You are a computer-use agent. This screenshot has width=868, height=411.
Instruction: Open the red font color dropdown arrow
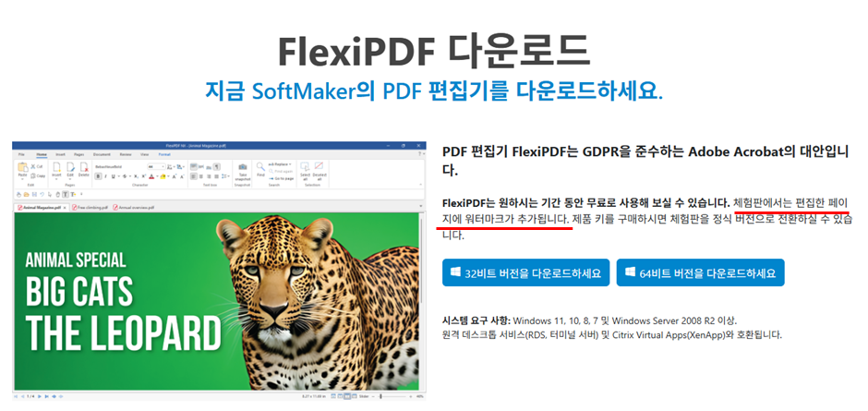point(157,176)
